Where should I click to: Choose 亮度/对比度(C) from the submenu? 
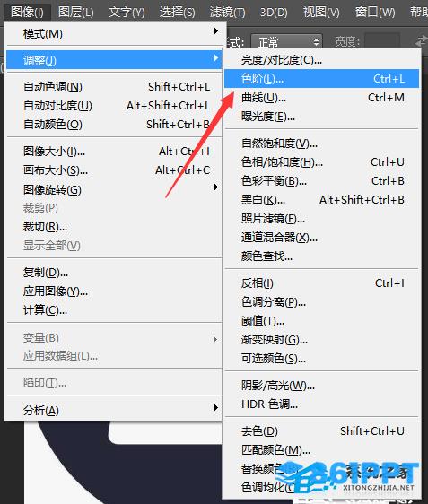pos(321,60)
